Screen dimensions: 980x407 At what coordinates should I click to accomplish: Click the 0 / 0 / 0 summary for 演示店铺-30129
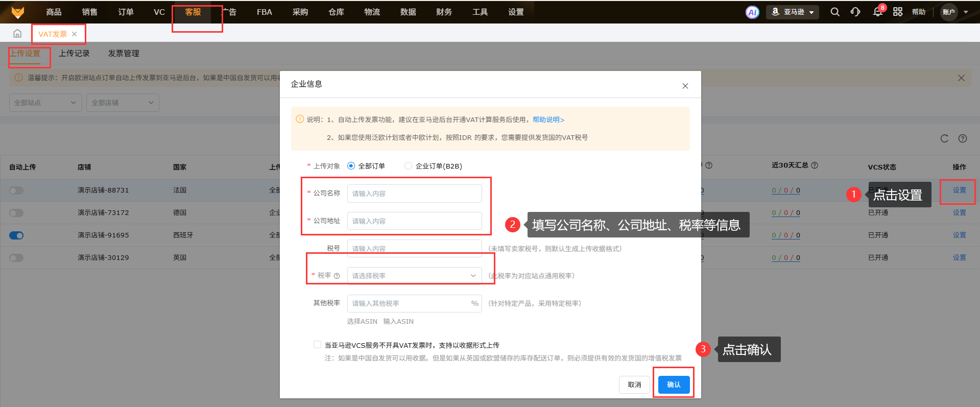[786, 258]
